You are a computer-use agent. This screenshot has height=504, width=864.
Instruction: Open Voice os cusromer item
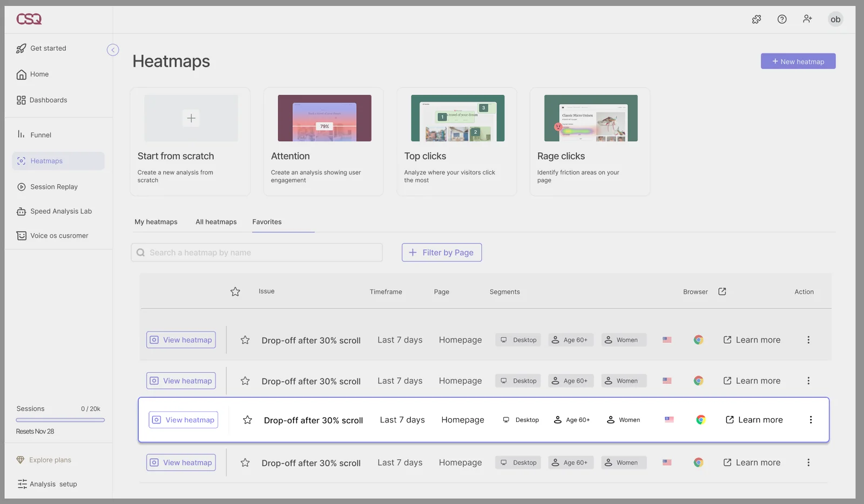pyautogui.click(x=52, y=236)
